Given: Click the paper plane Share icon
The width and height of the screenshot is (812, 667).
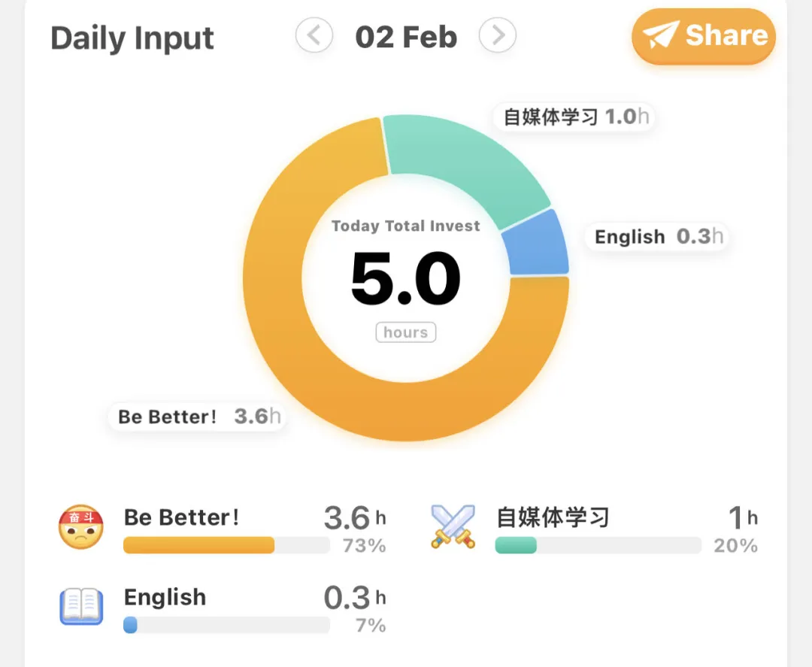Looking at the screenshot, I should 660,36.
